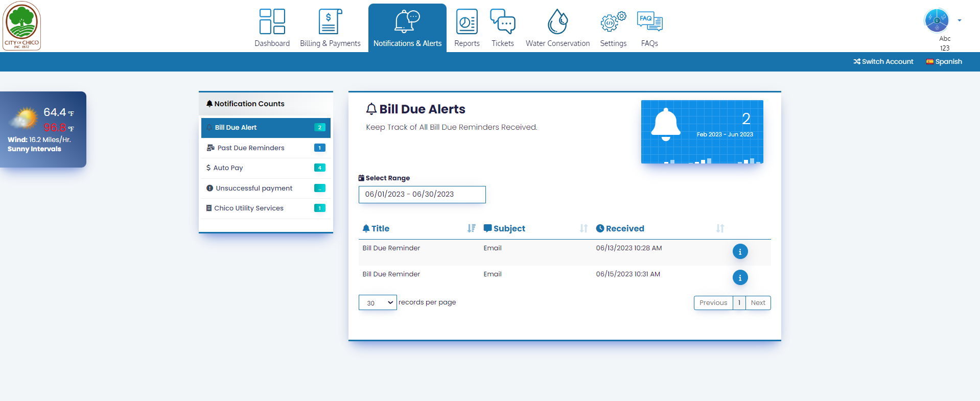Image resolution: width=980 pixels, height=401 pixels.
Task: Expand the records per page dropdown
Action: [378, 303]
